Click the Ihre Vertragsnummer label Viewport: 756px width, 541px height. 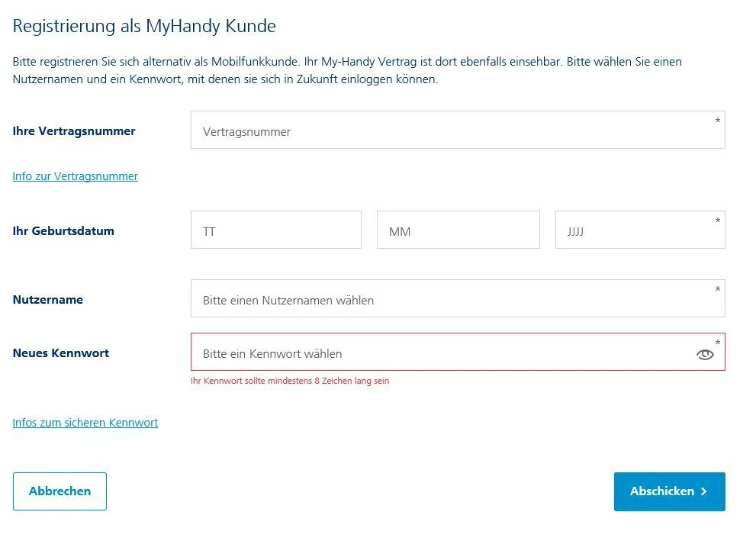(74, 131)
